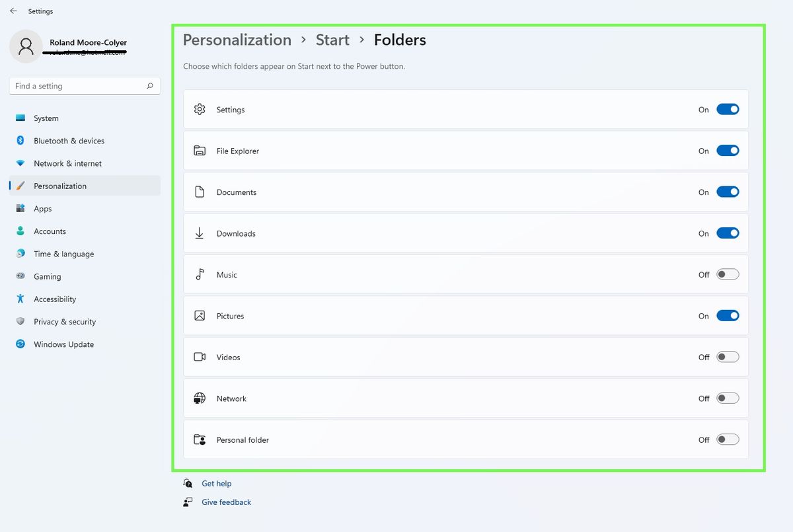Navigate to Personalization via breadcrumb

(x=237, y=40)
